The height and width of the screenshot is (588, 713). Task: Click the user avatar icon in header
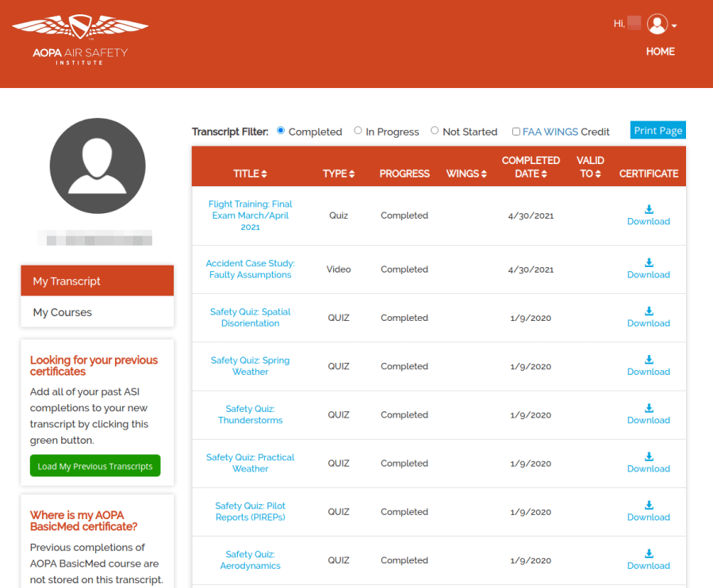(657, 25)
